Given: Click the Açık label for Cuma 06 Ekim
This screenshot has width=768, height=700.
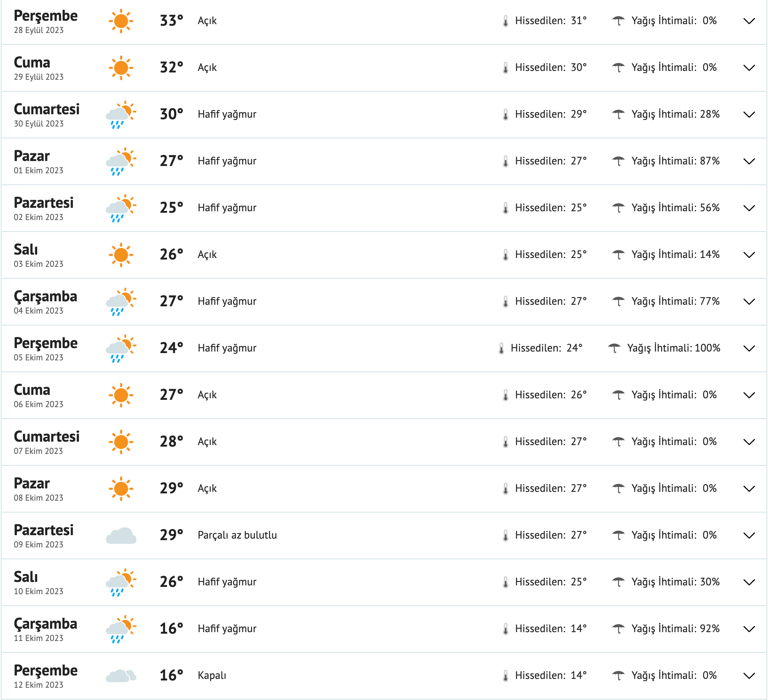Looking at the screenshot, I should coord(207,395).
